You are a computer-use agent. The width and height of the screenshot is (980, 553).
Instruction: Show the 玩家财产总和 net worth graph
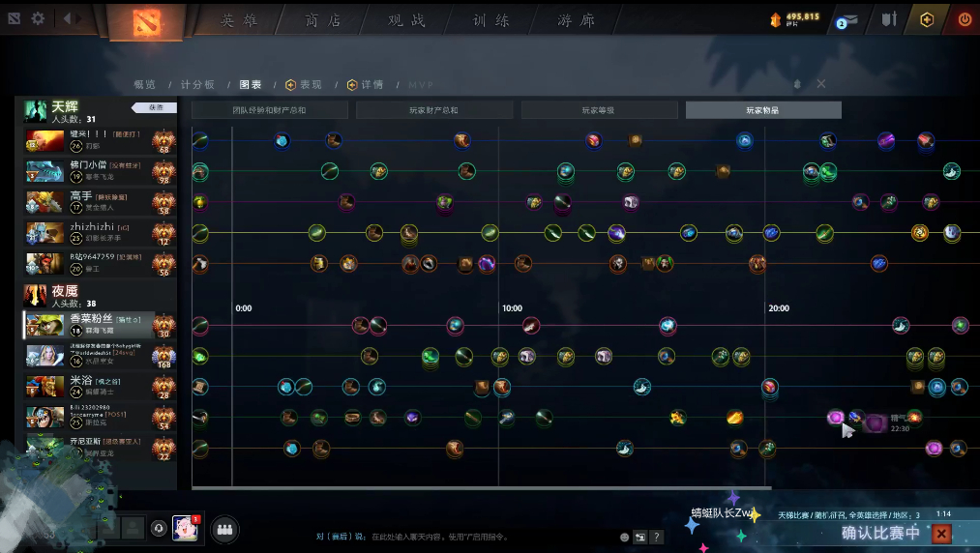(x=434, y=110)
